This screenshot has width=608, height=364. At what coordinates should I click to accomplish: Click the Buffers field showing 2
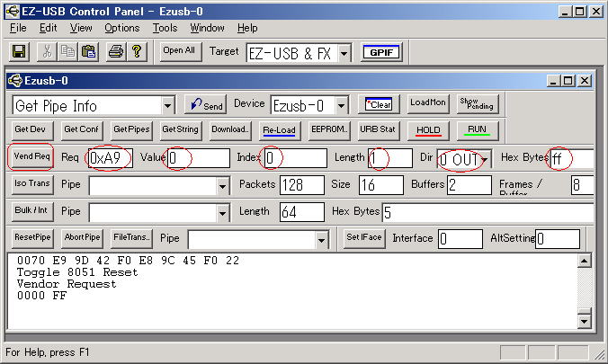click(469, 185)
